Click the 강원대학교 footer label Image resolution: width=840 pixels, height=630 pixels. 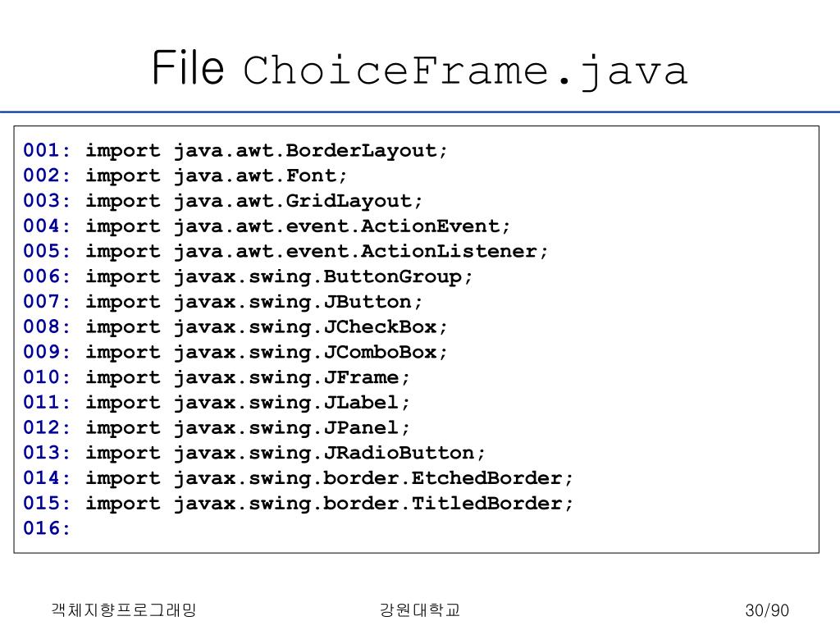420,609
